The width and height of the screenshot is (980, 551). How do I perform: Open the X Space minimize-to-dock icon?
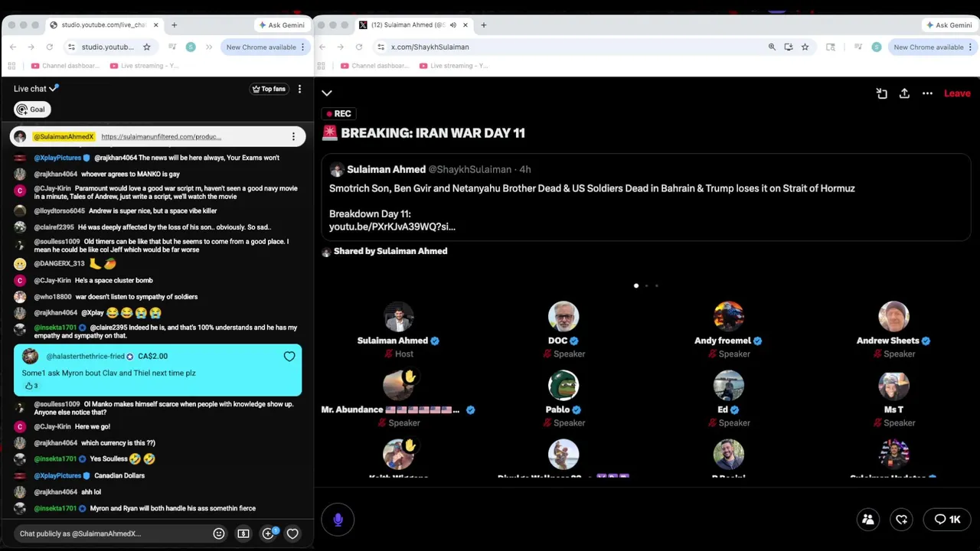point(882,93)
